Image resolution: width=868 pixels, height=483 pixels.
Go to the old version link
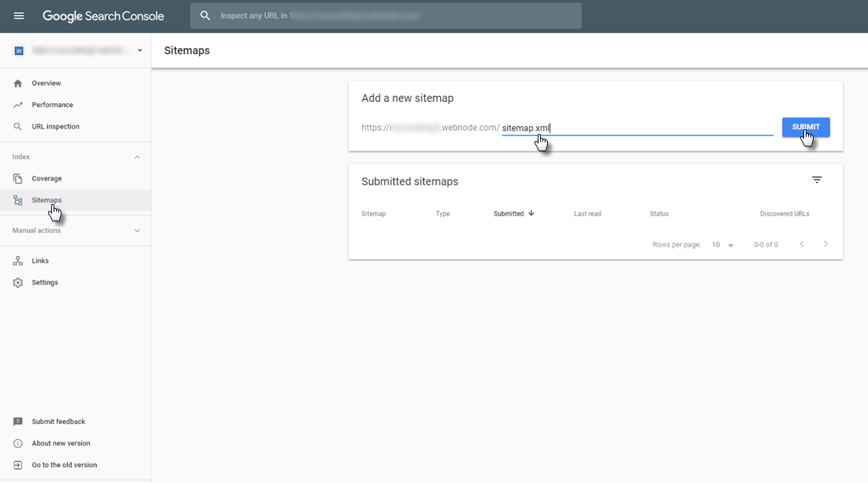click(x=64, y=465)
